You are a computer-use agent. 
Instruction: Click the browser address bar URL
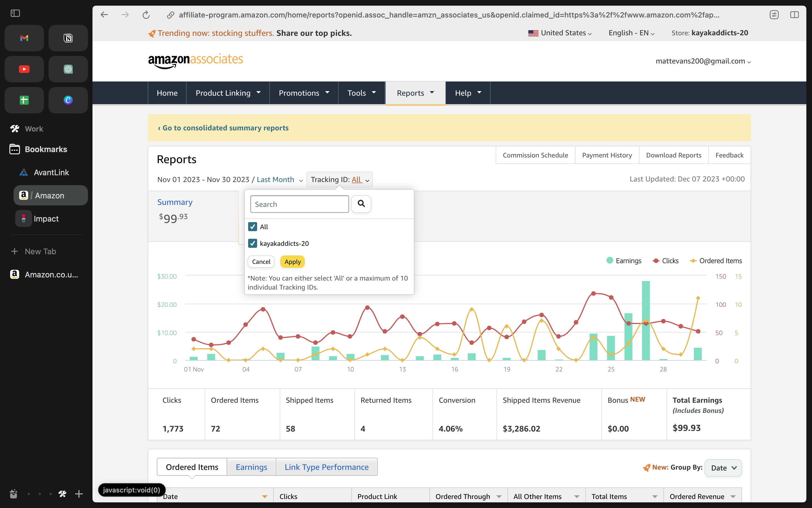coord(449,15)
